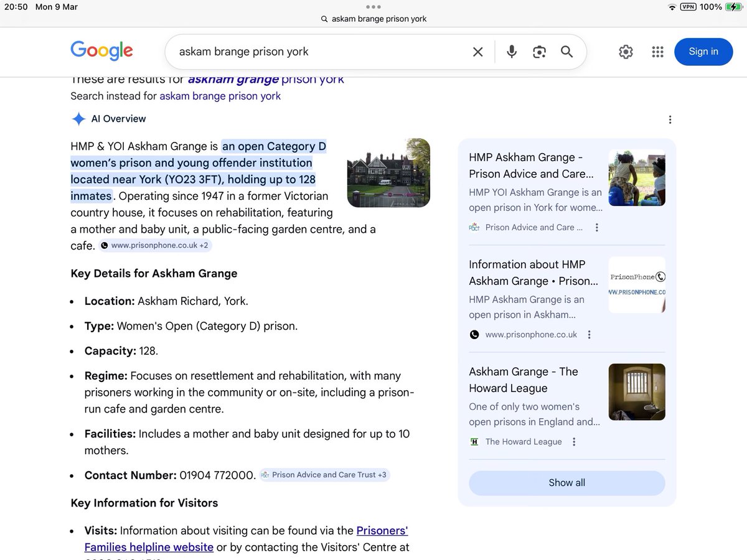Viewport: 747px width, 560px height.
Task: Clear the search query with X
Action: pyautogui.click(x=478, y=52)
